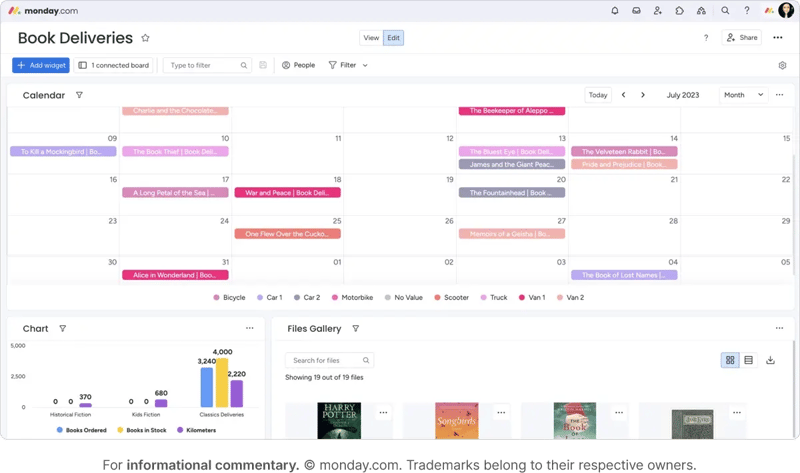Open the inbox tray icon
Viewport: 800px width, 473px height.
[636, 10]
